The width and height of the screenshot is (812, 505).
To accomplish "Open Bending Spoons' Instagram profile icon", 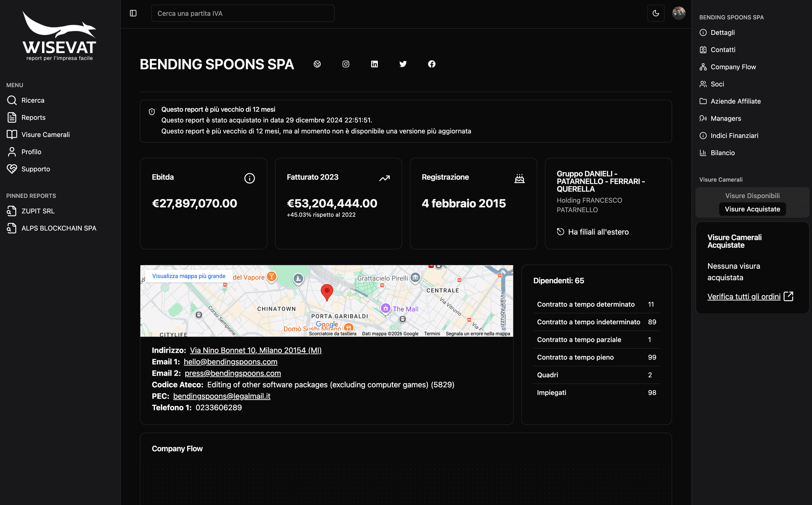I will click(345, 64).
